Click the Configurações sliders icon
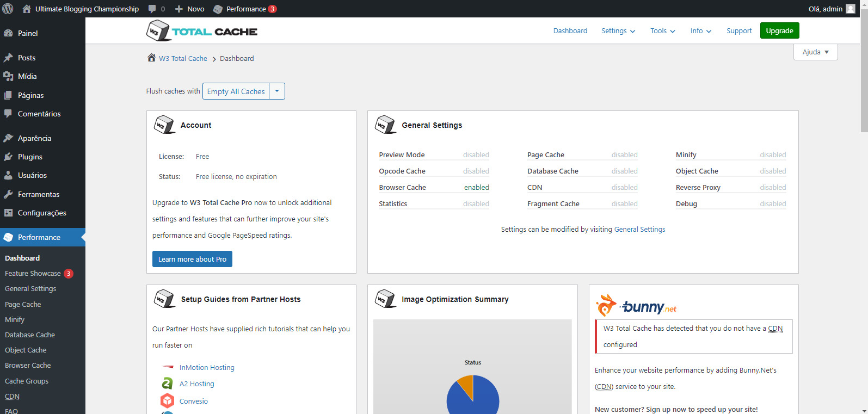The height and width of the screenshot is (414, 868). [x=8, y=213]
